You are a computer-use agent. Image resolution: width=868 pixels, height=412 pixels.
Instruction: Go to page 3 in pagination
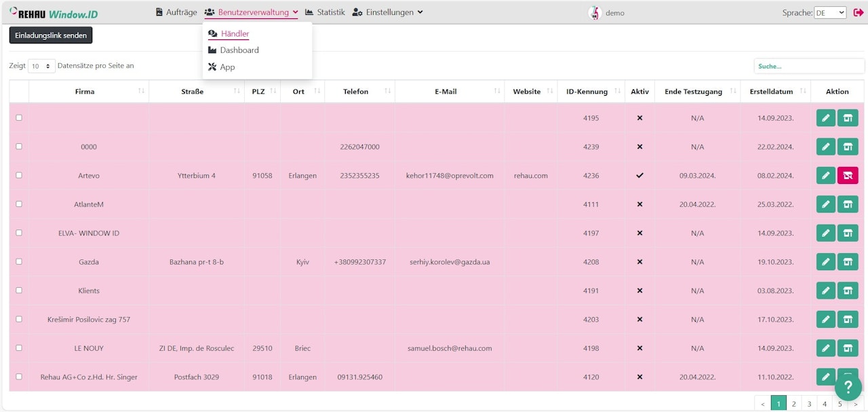[809, 404]
